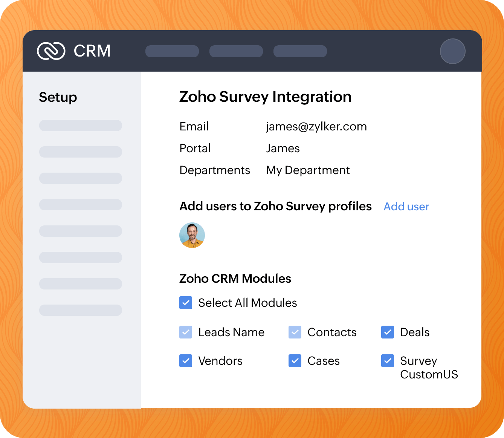This screenshot has width=504, height=438.
Task: Click the added user's profile photo
Action: tap(192, 235)
